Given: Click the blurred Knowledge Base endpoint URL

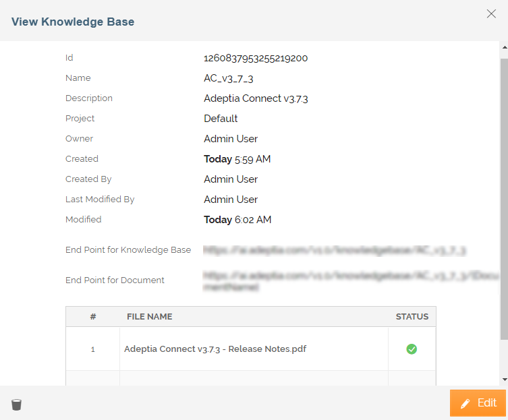Looking at the screenshot, I should [x=335, y=250].
